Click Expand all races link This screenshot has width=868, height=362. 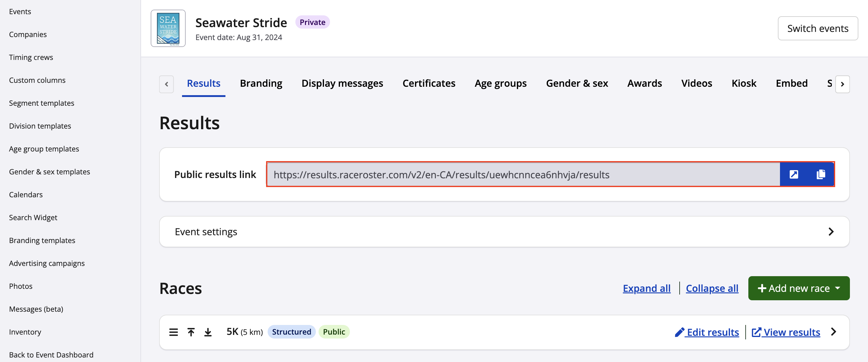coord(646,288)
